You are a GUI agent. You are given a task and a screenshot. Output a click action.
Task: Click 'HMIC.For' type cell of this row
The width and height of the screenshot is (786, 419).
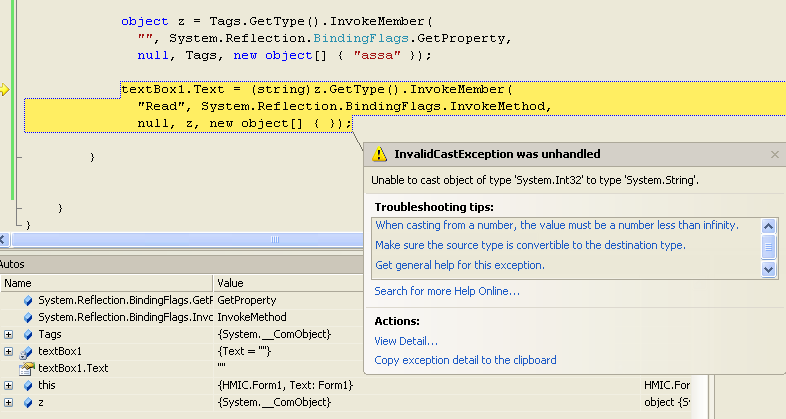[667, 385]
